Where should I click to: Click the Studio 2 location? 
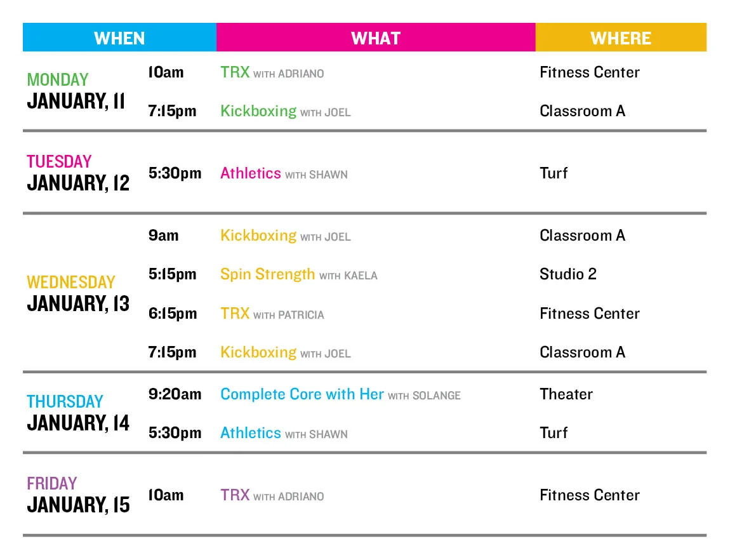tap(567, 274)
